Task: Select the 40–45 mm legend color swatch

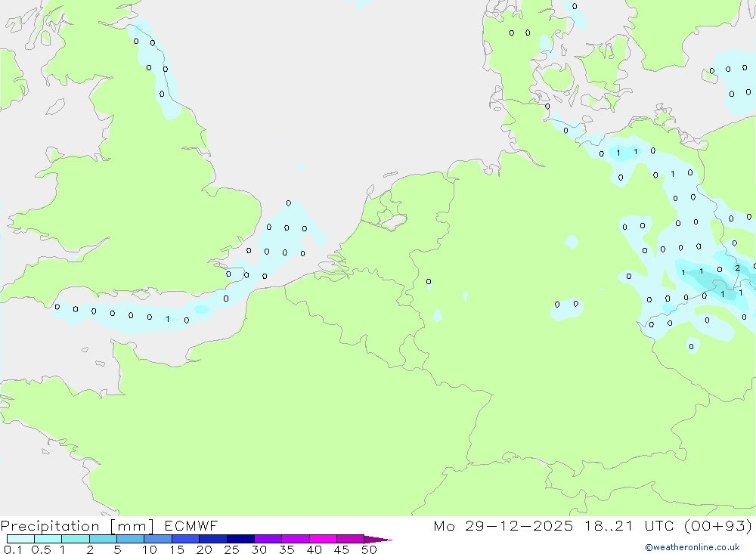Action: [323, 539]
